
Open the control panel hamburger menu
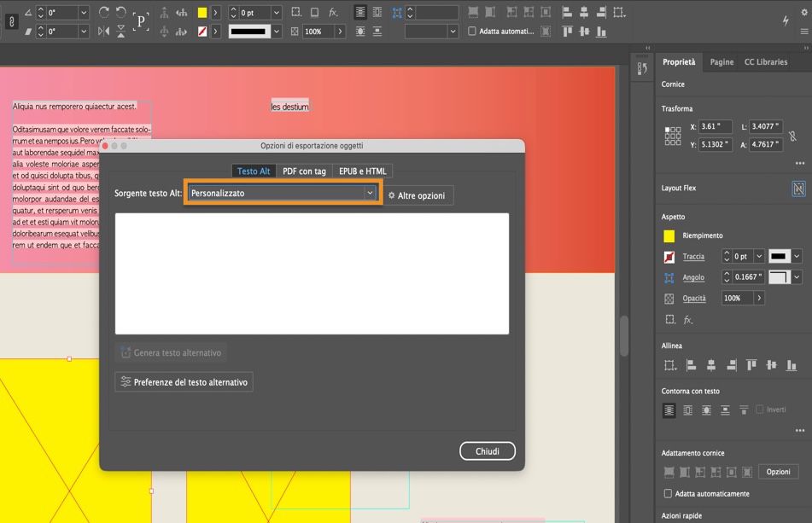tap(804, 32)
